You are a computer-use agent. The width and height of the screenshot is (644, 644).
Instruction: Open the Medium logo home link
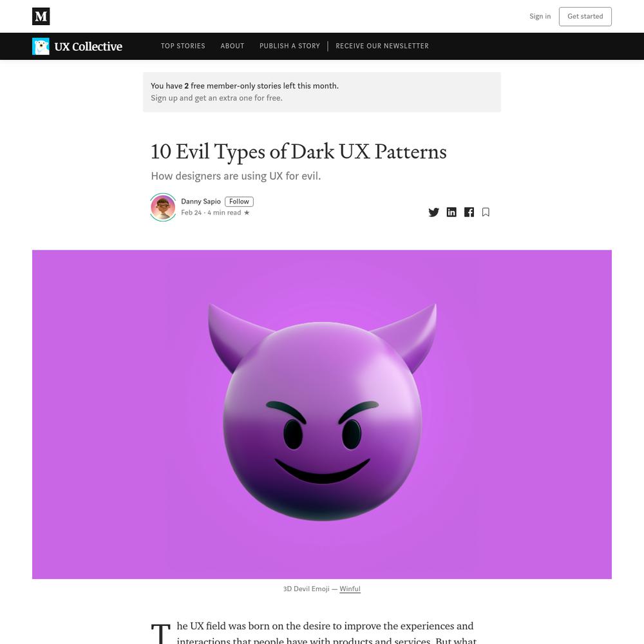point(41,17)
